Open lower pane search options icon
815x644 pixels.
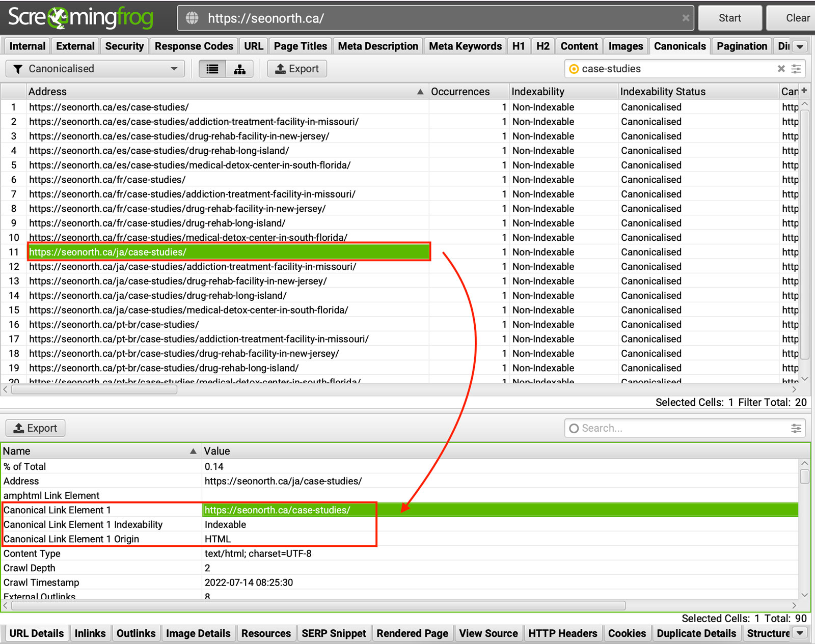[796, 428]
